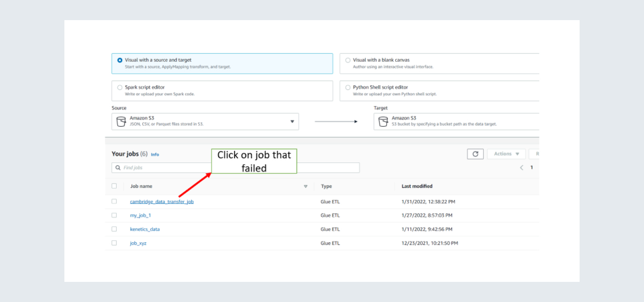This screenshot has width=644, height=302.
Task: Click Glue ETL type in kenetics_data row
Action: click(330, 230)
